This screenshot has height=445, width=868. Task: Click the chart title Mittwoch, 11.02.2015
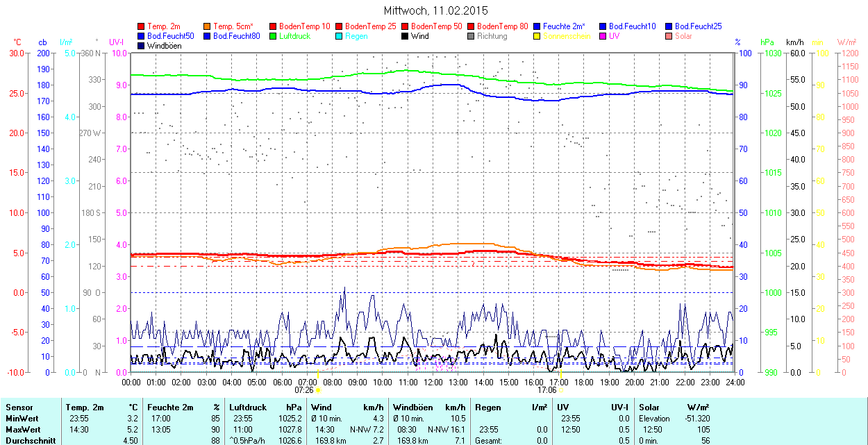click(x=435, y=10)
